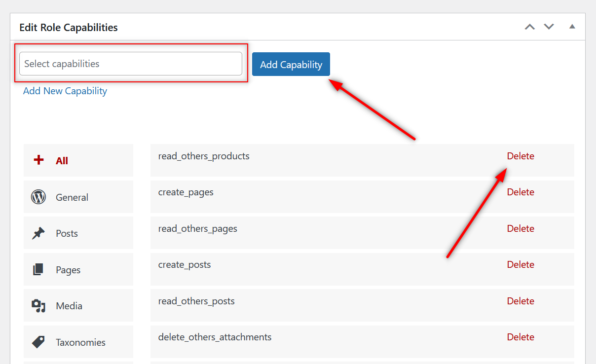Open the Select capabilities dropdown field
Screen dimensions: 596x364
pos(131,64)
